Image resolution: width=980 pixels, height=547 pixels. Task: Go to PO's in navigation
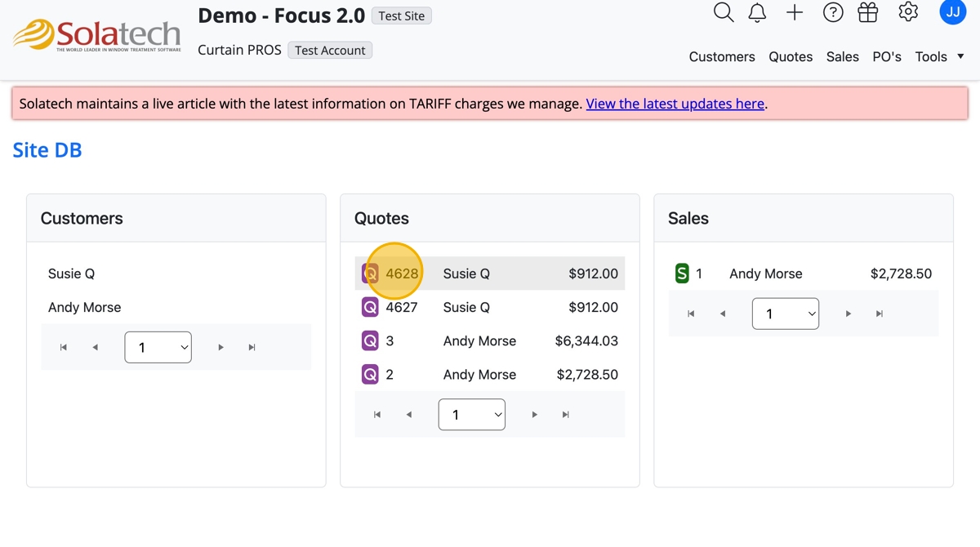click(x=887, y=56)
